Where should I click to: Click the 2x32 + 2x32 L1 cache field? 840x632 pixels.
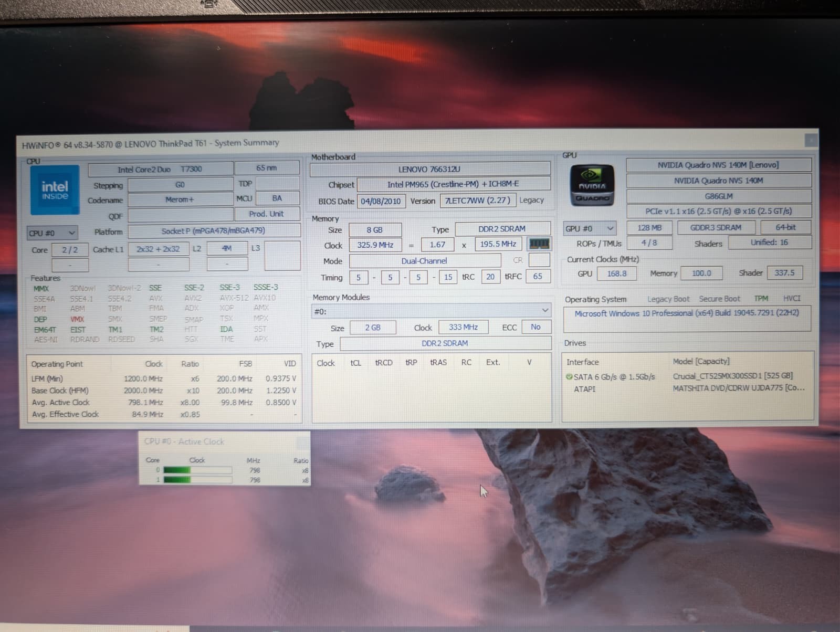click(158, 249)
